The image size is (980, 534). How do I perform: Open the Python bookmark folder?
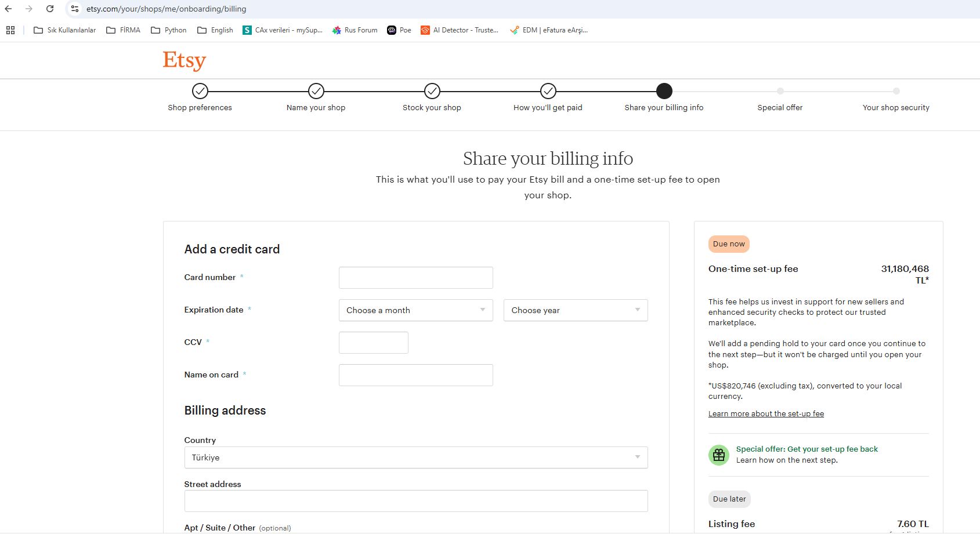[x=169, y=30]
